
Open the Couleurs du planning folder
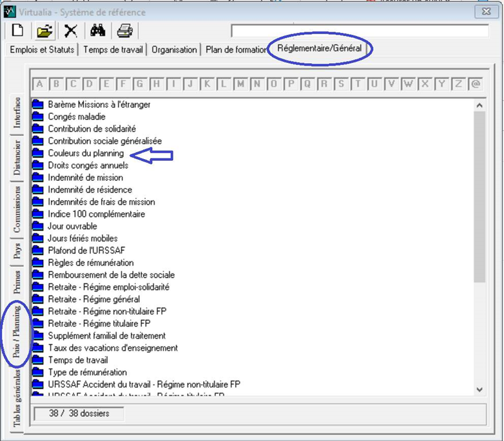pos(86,153)
